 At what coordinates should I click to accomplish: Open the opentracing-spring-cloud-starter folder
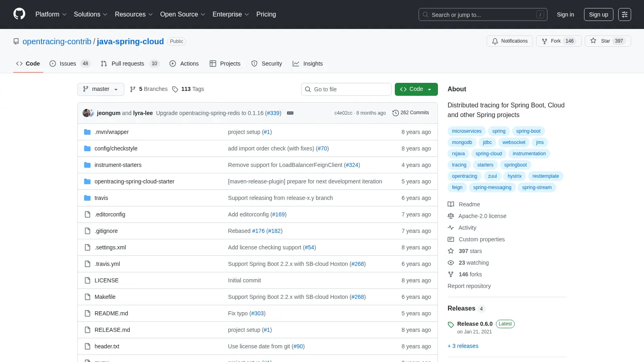tap(134, 181)
